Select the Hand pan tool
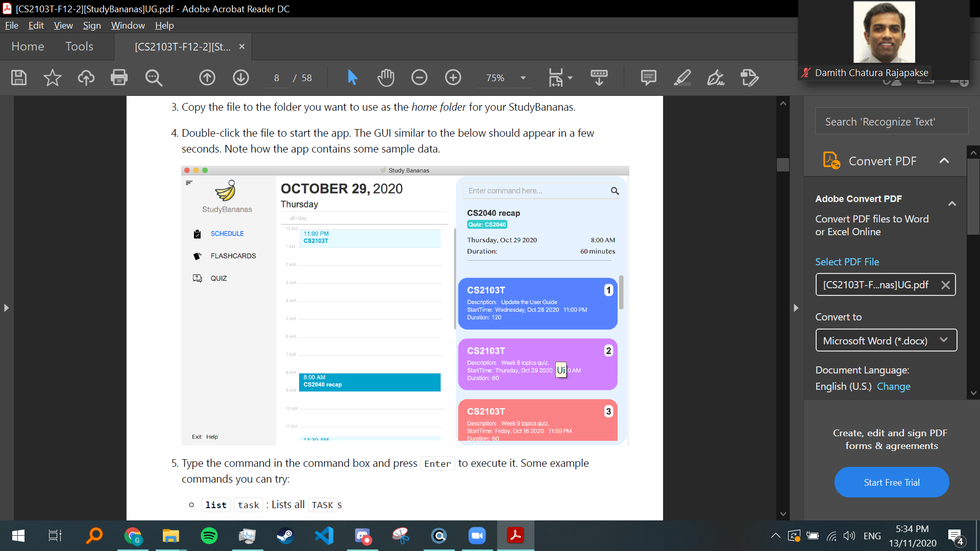Viewport: 980px width, 551px height. 386,78
